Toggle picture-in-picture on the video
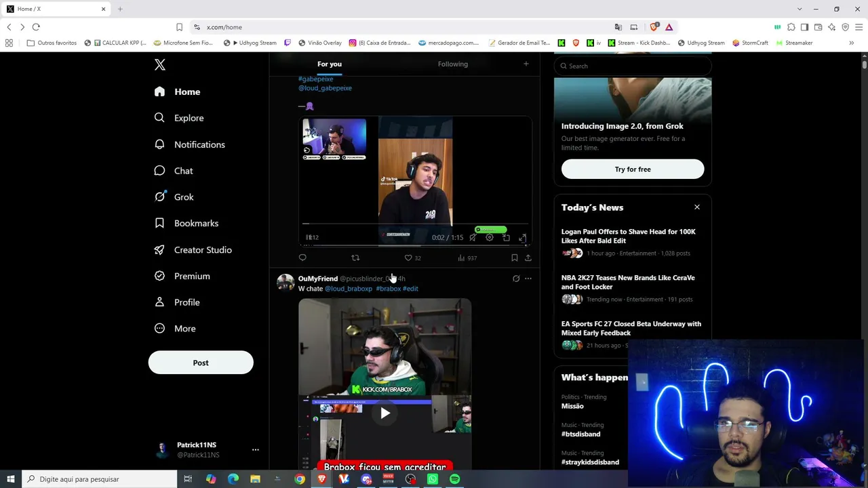Image resolution: width=868 pixels, height=488 pixels. 506,237
